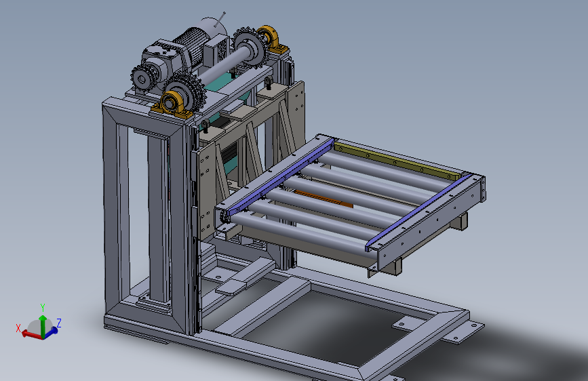Select the front yellow pillow block bearing
The image size is (588, 381).
(x=172, y=104)
